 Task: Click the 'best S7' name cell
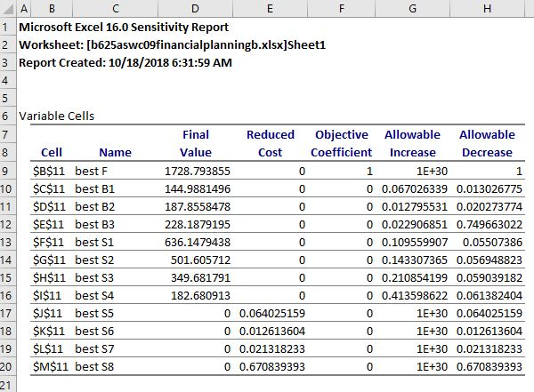[94, 349]
